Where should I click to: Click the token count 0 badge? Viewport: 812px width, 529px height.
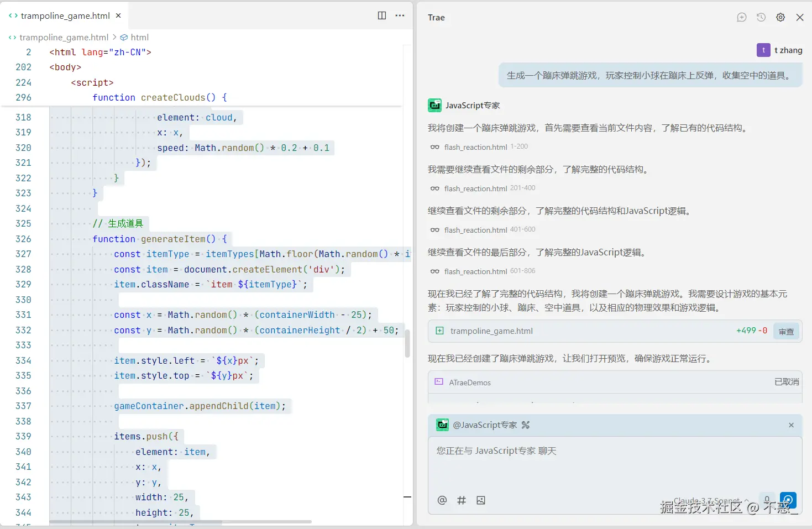pyautogui.click(x=767, y=499)
